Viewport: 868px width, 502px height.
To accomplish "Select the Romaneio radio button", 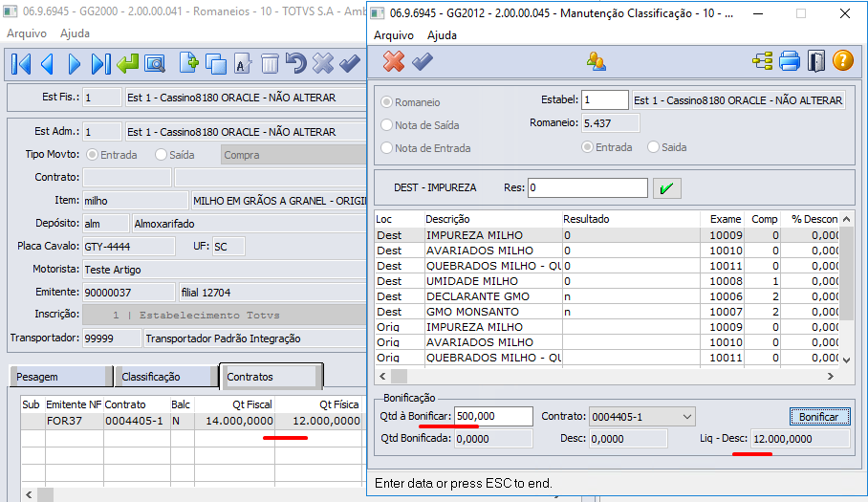I will pyautogui.click(x=386, y=102).
